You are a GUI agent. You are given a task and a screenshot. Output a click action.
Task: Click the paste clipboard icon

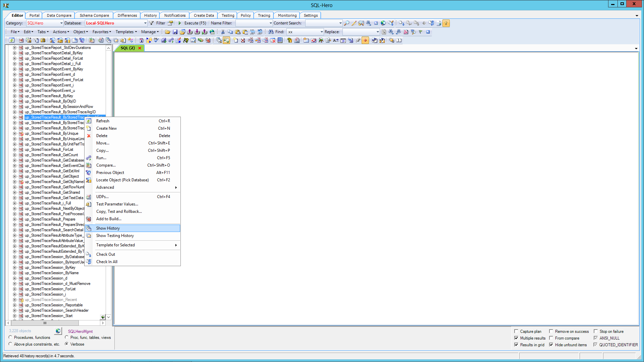click(237, 32)
